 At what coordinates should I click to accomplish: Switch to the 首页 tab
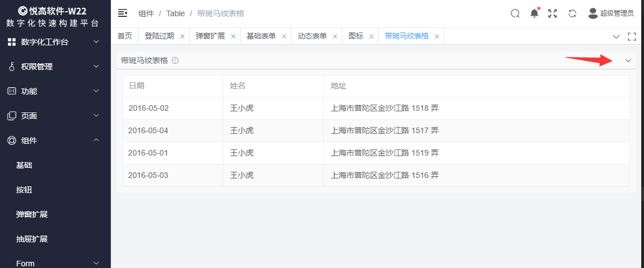[125, 36]
